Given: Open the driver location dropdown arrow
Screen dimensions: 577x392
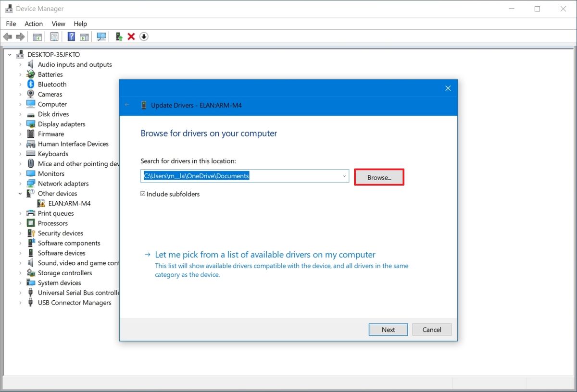Looking at the screenshot, I should pyautogui.click(x=344, y=176).
